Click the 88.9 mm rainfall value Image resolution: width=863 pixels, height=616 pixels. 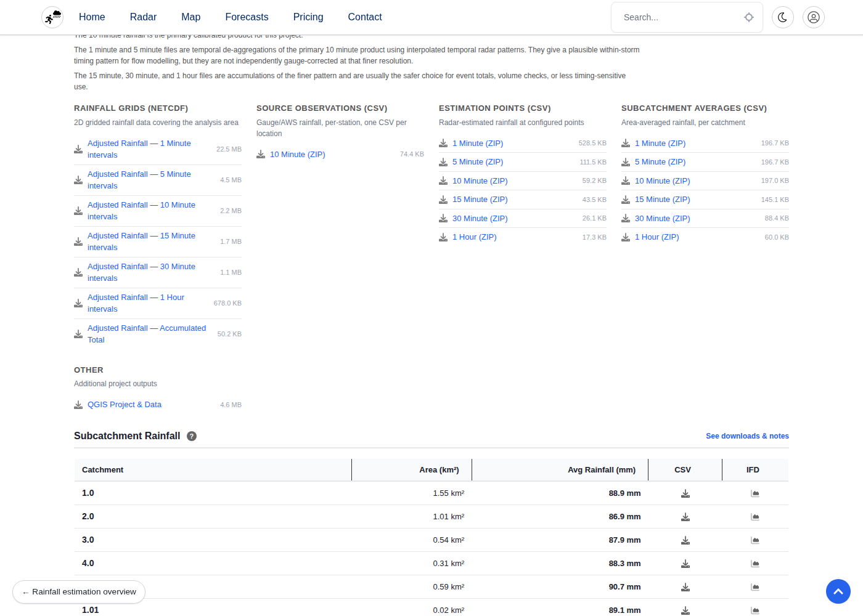(x=625, y=493)
